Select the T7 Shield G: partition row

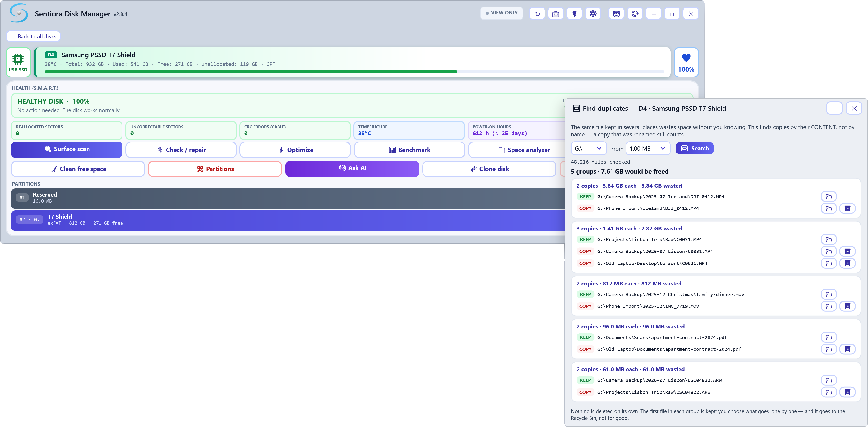tap(288, 220)
